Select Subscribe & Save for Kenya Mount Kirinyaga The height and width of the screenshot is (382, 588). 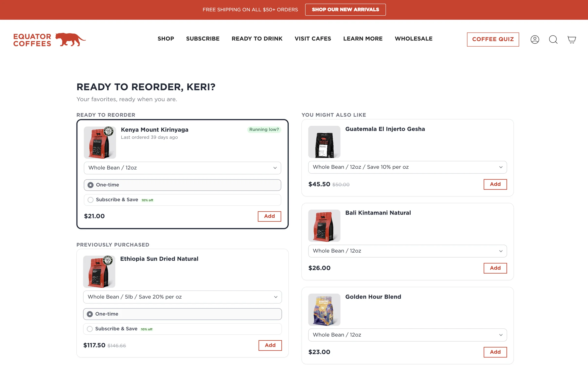coord(182,200)
